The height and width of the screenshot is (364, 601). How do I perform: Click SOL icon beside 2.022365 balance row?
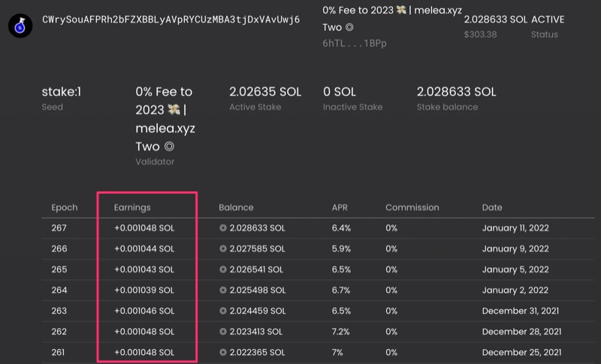click(222, 352)
